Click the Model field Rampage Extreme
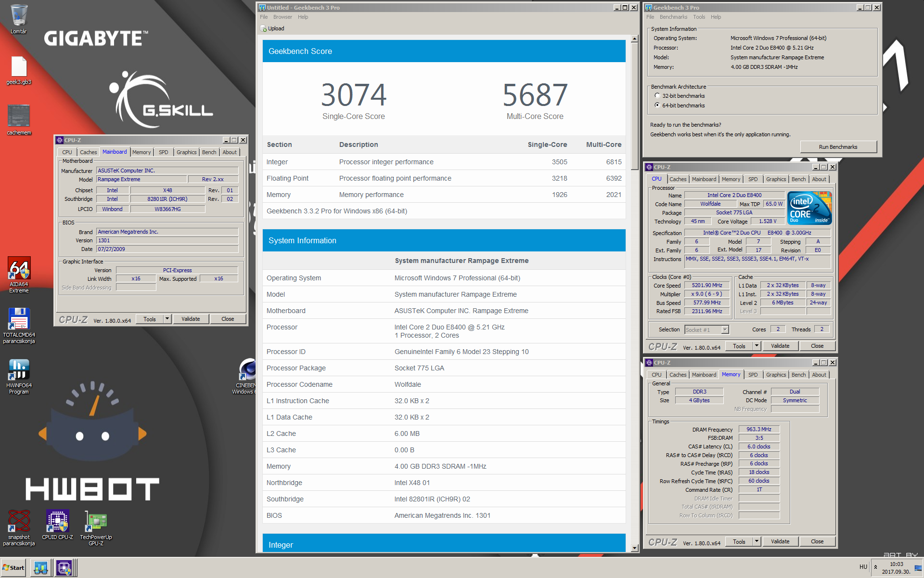 coord(141,179)
